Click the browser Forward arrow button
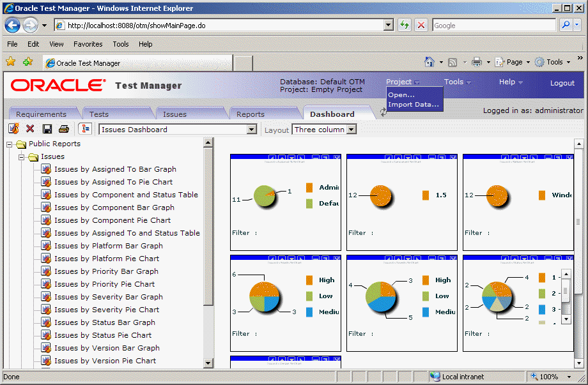This screenshot has height=385, width=588. 30,26
